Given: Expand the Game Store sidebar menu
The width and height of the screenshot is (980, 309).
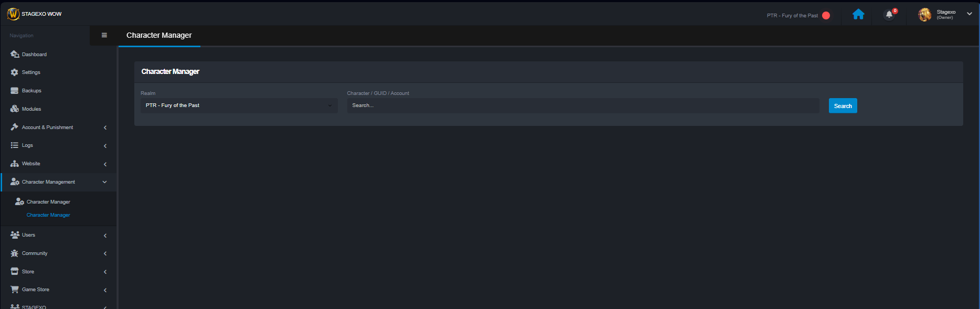Looking at the screenshot, I should pyautogui.click(x=58, y=290).
